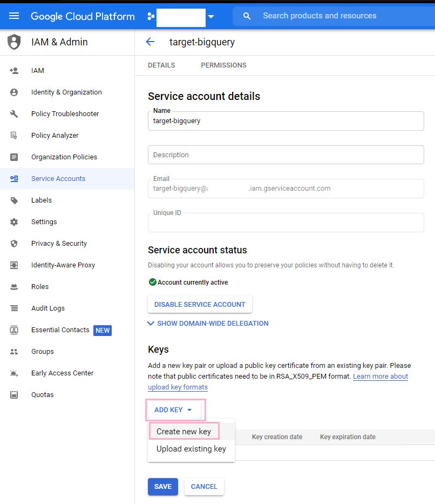Click the Roles hat icon
Viewport: 435px width, 504px height.
point(14,287)
